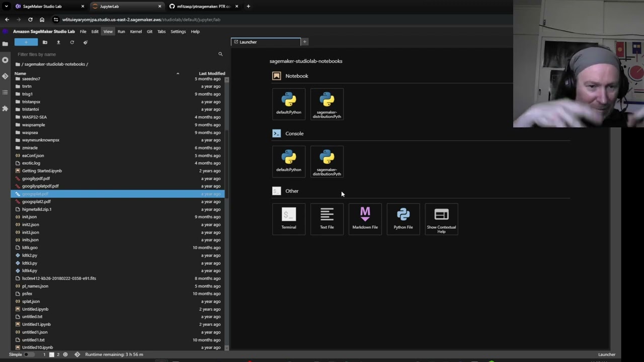644x362 pixels.
Task: Open the Tabs menu
Action: 162,32
